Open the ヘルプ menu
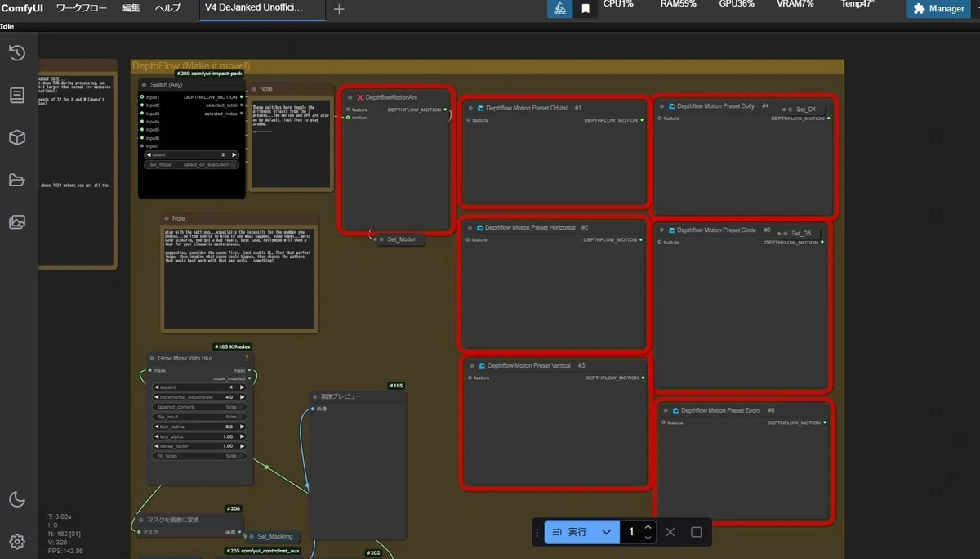The height and width of the screenshot is (559, 980). tap(168, 8)
